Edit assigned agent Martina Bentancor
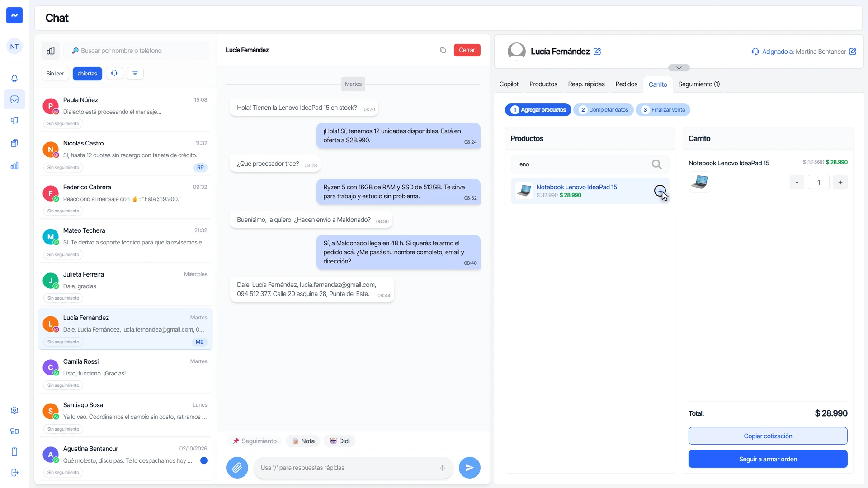This screenshot has height=488, width=868. pyautogui.click(x=853, y=52)
